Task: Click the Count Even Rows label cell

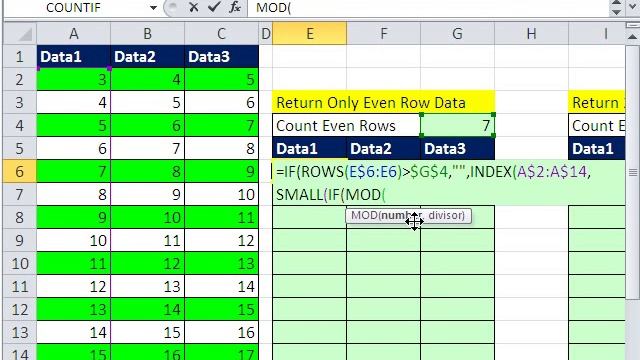Action: pyautogui.click(x=347, y=125)
